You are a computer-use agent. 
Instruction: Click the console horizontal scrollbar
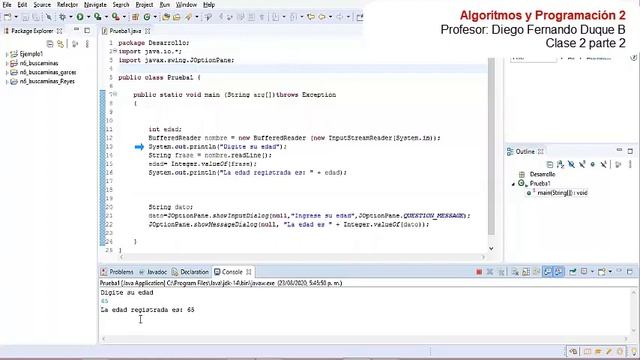point(365,339)
